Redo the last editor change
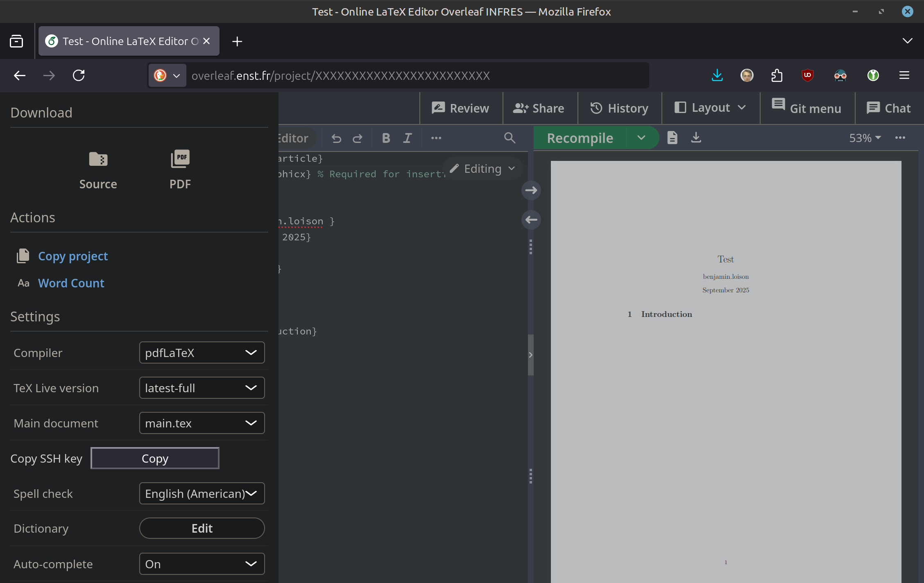The height and width of the screenshot is (583, 924). (358, 138)
